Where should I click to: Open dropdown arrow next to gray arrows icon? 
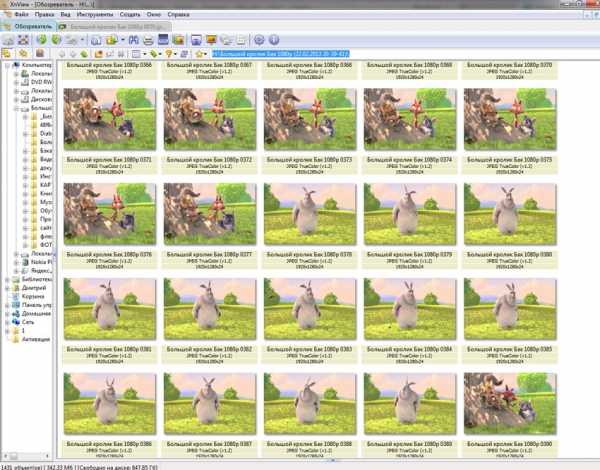(82, 40)
